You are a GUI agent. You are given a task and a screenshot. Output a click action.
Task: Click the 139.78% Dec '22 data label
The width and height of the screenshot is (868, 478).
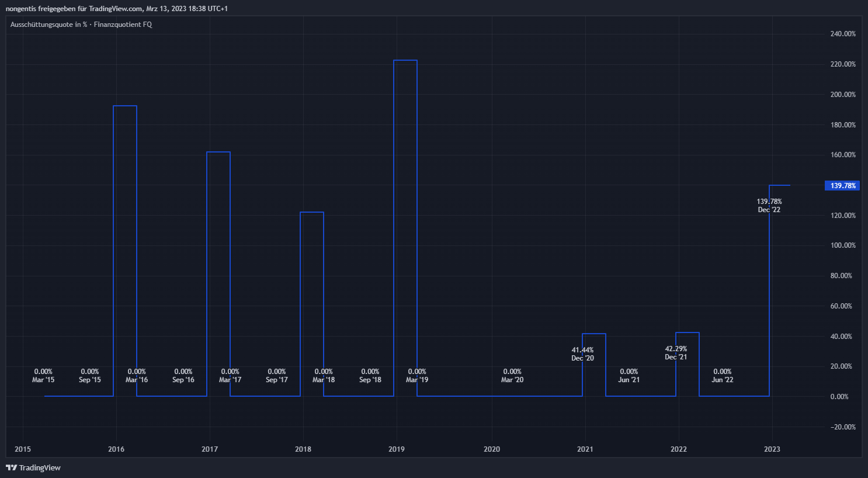tap(769, 206)
